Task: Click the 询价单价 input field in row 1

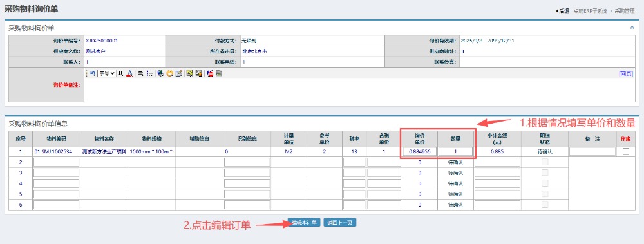Action: (420, 151)
